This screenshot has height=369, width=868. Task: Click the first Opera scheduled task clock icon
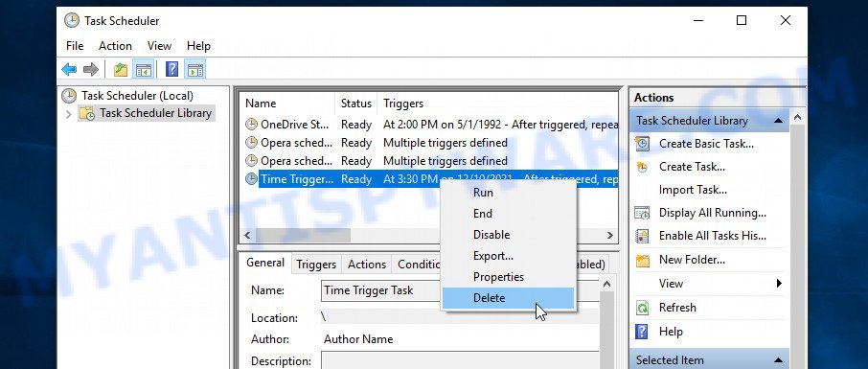tap(251, 143)
